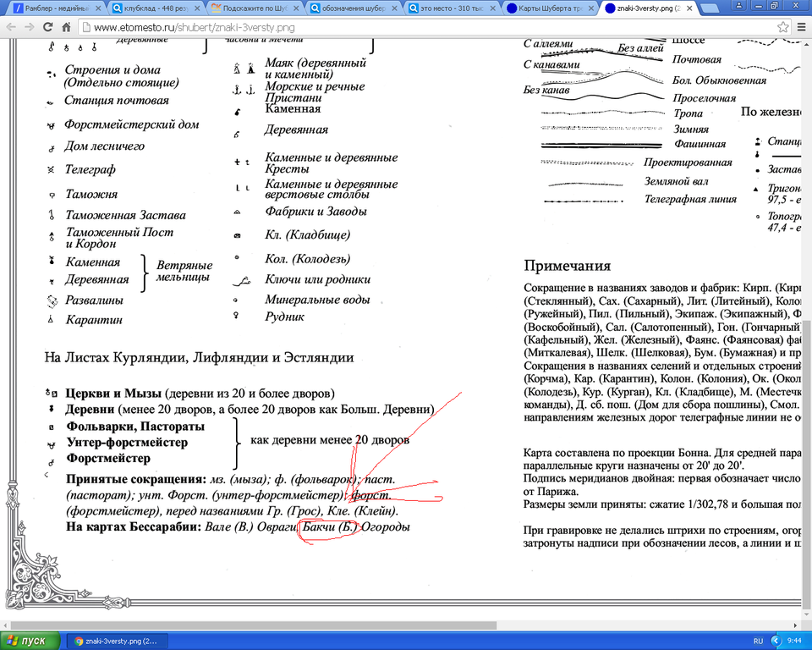The width and height of the screenshot is (812, 650).
Task: Click the Телеграфная линия label
Action: coord(690,199)
